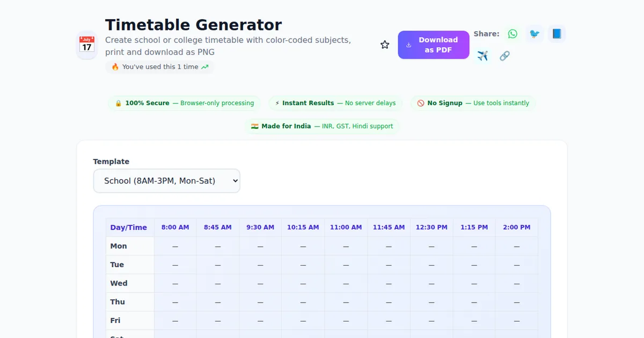Open the Template dropdown
644x338 pixels.
[x=166, y=181]
